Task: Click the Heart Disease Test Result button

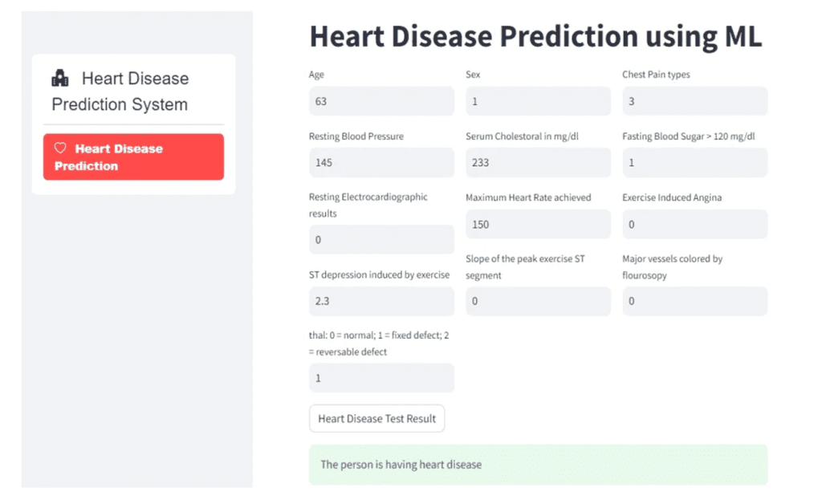Action: pyautogui.click(x=376, y=419)
